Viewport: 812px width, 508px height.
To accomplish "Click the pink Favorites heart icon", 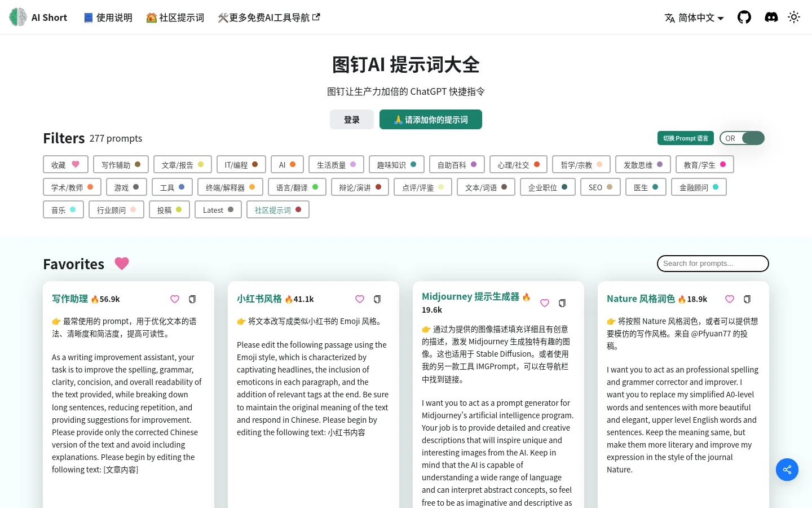I will click(122, 264).
